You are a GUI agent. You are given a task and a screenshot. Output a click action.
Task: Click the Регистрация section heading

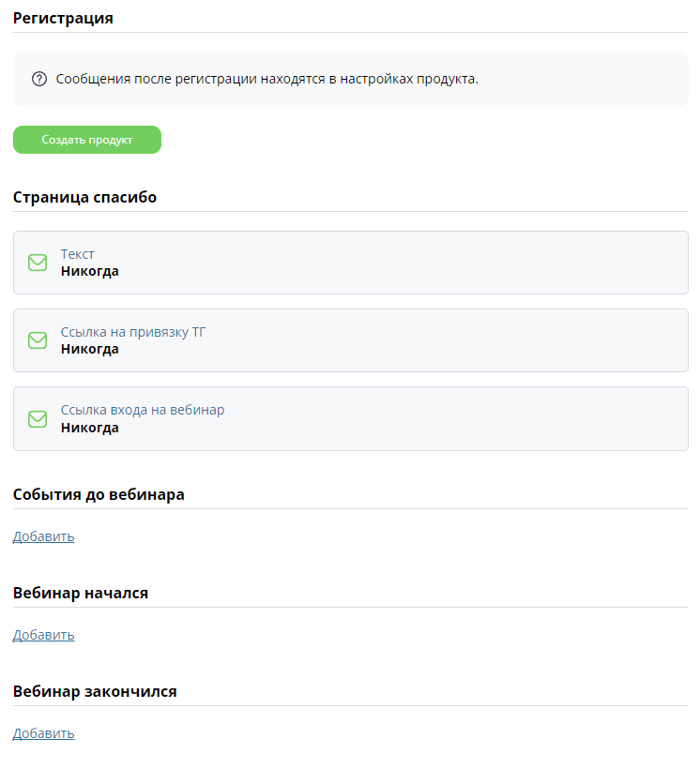pyautogui.click(x=63, y=18)
